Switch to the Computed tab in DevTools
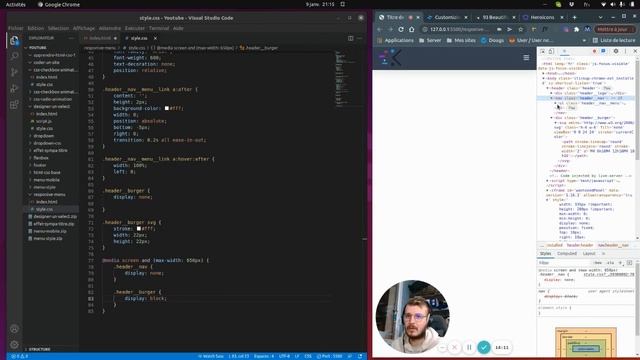Viewport: 640px width, 360px height. click(567, 253)
